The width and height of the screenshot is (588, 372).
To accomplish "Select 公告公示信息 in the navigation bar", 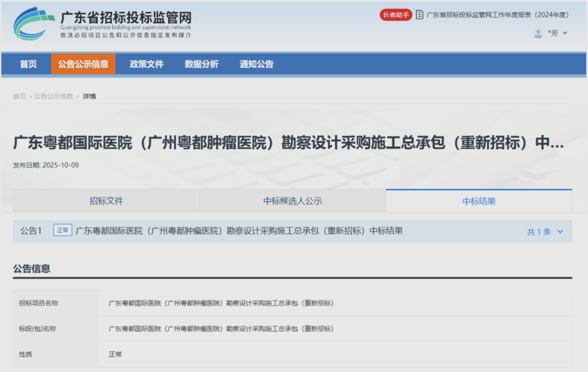I will [x=83, y=64].
